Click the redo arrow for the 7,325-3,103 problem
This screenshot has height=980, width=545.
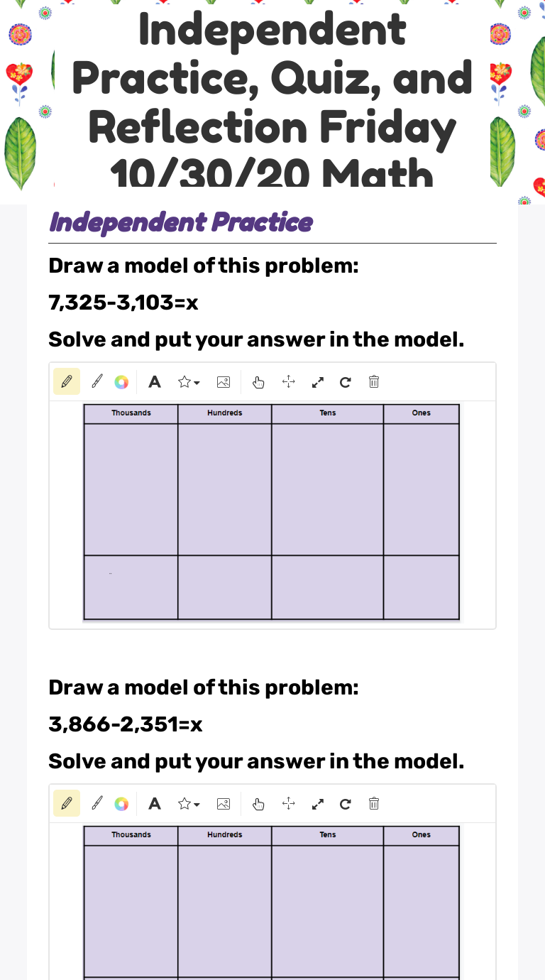click(x=345, y=382)
